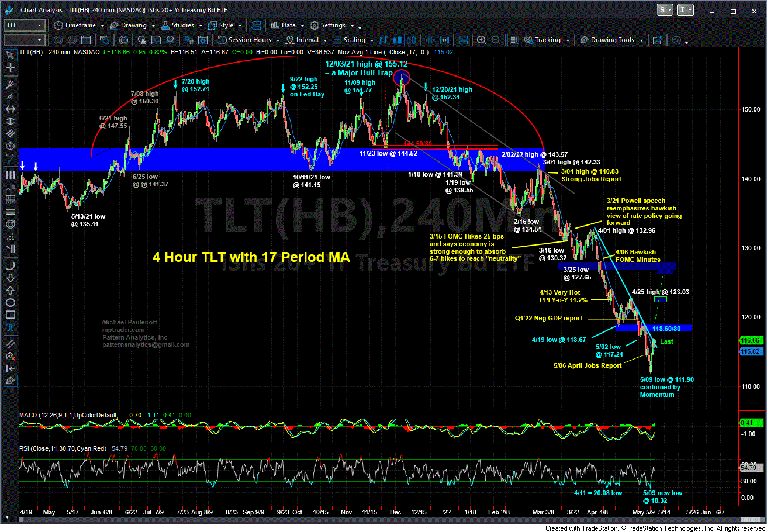Select the crosshair cursor tool

point(10,67)
